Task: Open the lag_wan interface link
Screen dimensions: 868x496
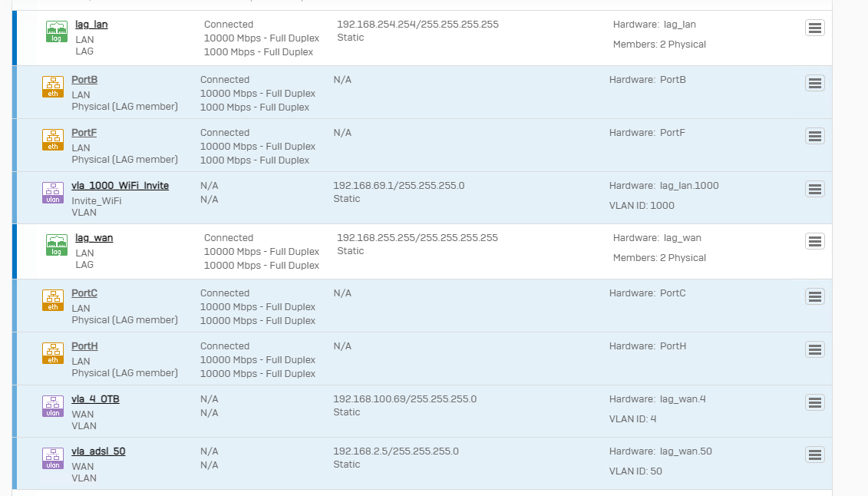Action: [x=94, y=238]
